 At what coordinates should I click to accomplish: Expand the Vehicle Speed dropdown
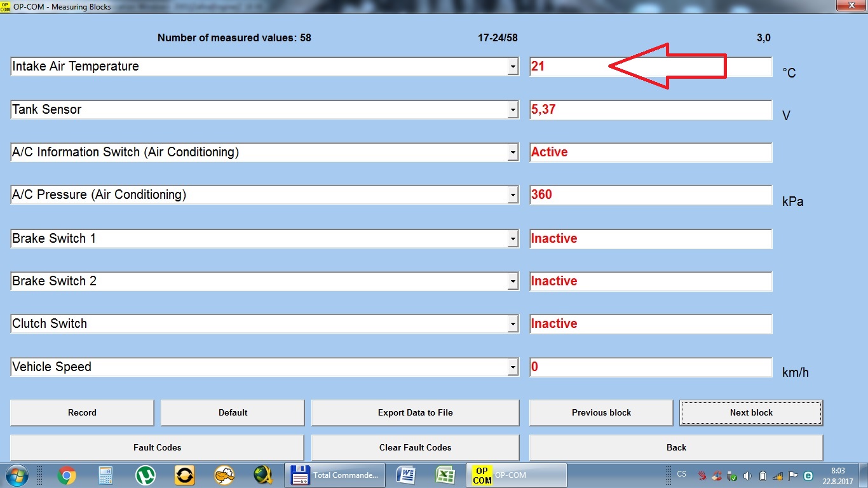513,367
